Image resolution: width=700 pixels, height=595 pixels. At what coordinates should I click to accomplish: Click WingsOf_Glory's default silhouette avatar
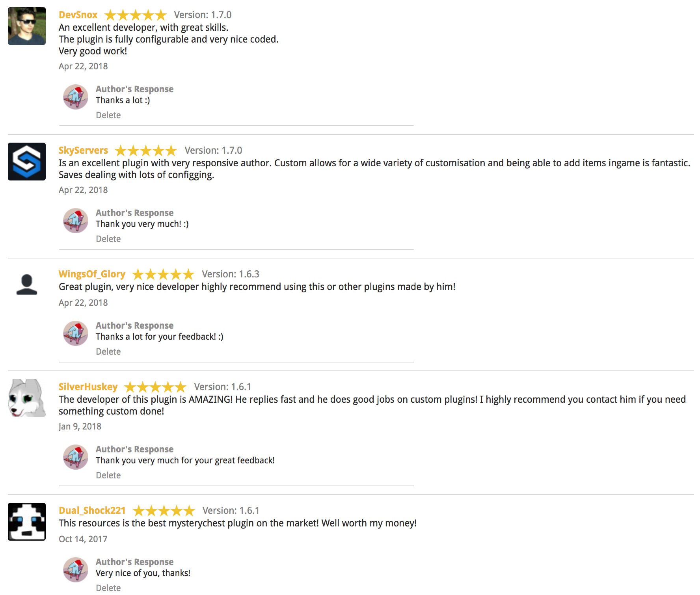pos(27,284)
